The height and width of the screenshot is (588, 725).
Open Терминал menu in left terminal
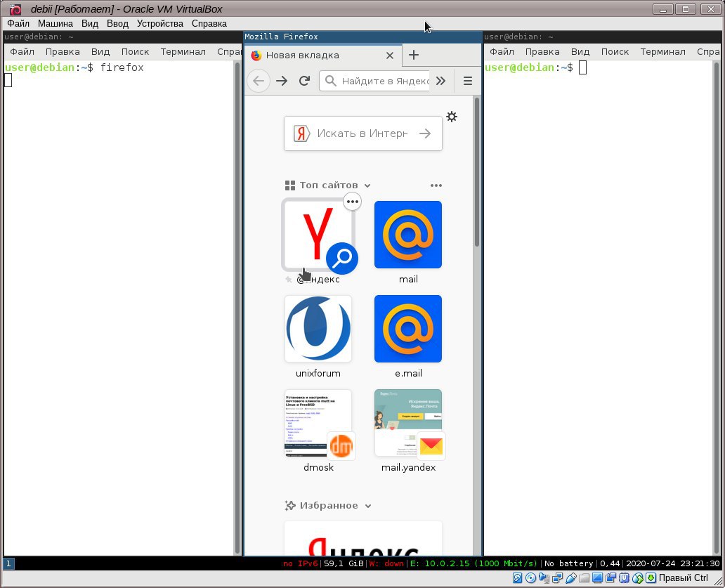click(183, 52)
